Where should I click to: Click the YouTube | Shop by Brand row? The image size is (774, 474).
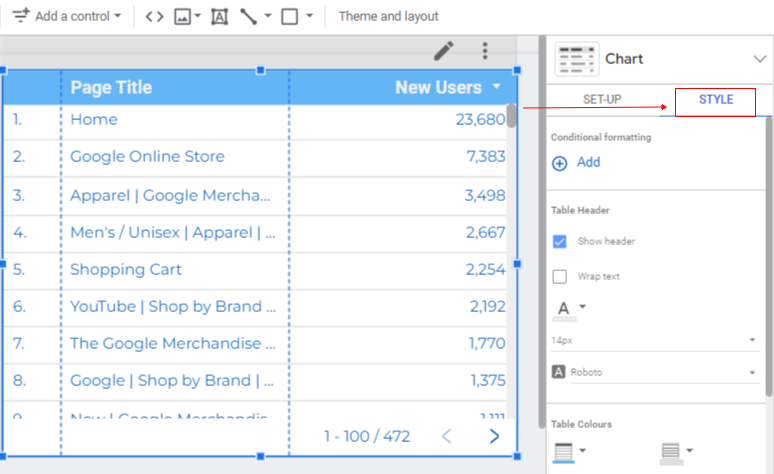coord(173,307)
